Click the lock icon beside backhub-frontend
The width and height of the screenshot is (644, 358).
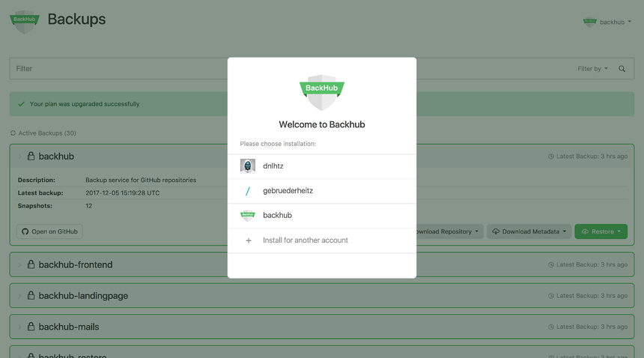coord(31,264)
